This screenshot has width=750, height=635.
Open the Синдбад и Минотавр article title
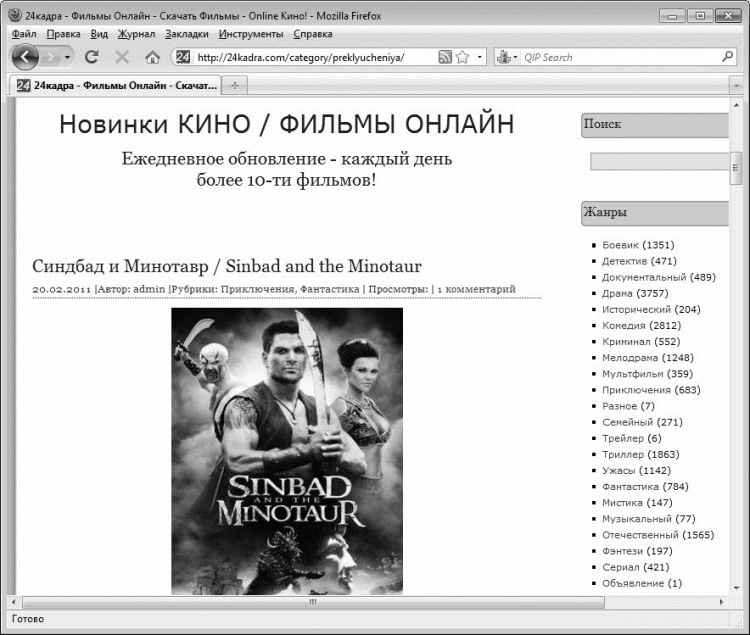[227, 266]
